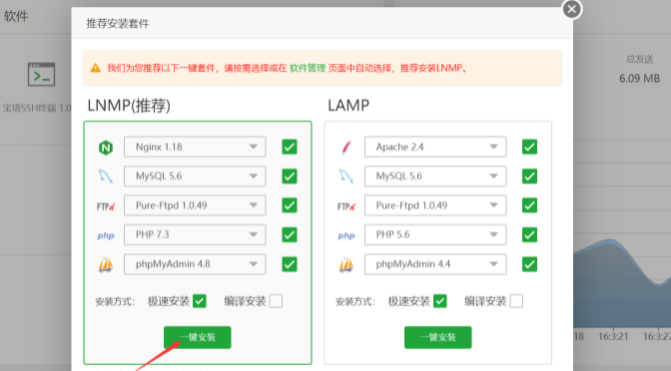The image size is (671, 371).
Task: Open the LNMP MySQL 5.6 dropdown
Action: coord(195,176)
